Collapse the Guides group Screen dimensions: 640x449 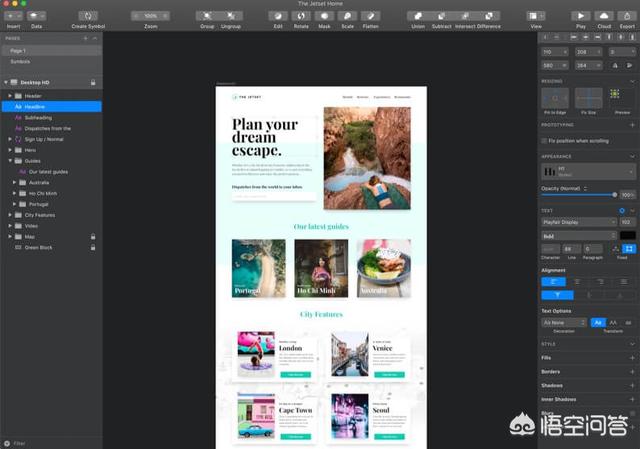pyautogui.click(x=10, y=161)
